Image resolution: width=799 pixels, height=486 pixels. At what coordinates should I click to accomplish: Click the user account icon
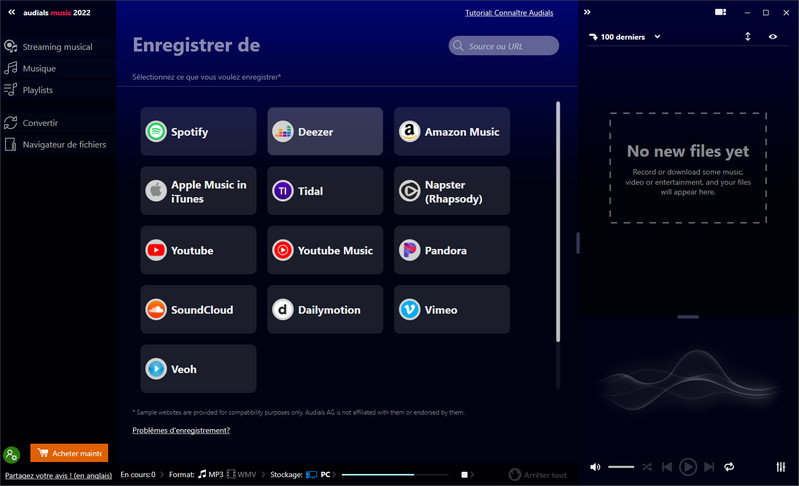tap(12, 455)
